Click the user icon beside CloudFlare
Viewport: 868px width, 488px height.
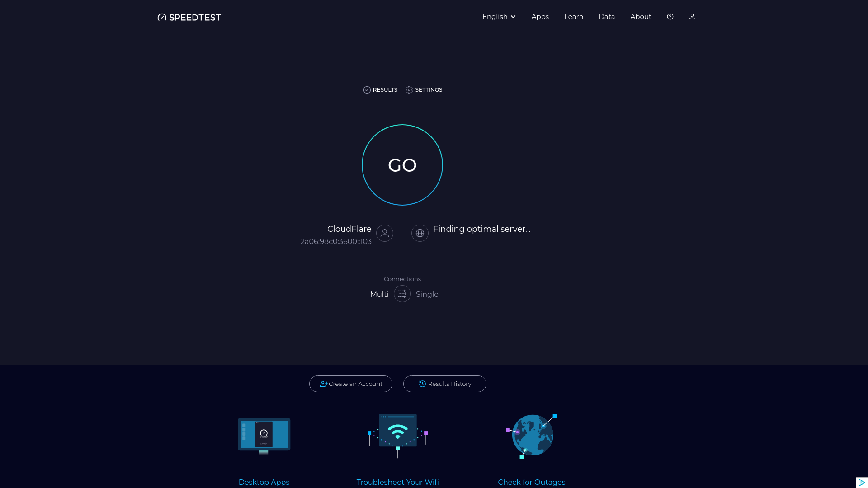[x=385, y=233]
